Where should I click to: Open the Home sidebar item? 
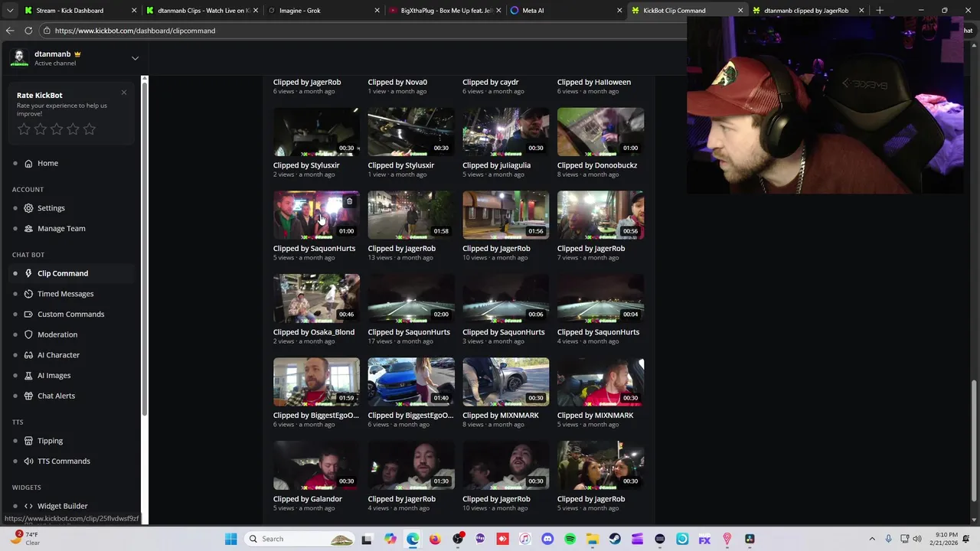[x=47, y=163]
